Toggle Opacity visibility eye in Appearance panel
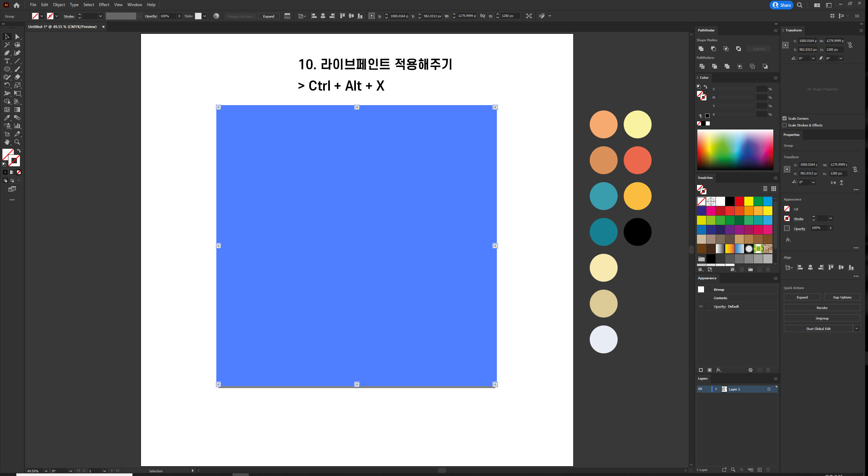Viewport: 868px width, 476px height. pyautogui.click(x=701, y=307)
